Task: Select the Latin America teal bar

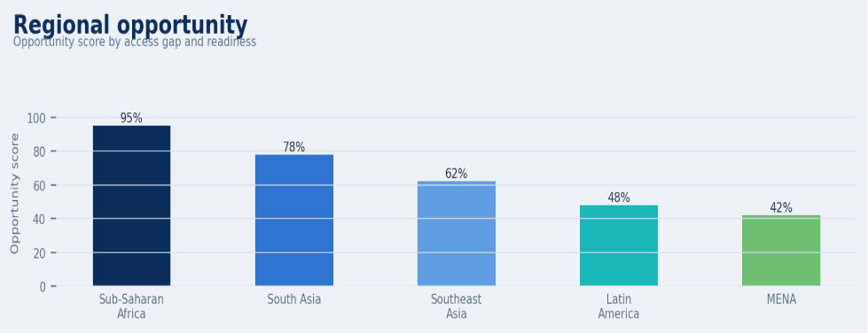Action: (x=618, y=245)
